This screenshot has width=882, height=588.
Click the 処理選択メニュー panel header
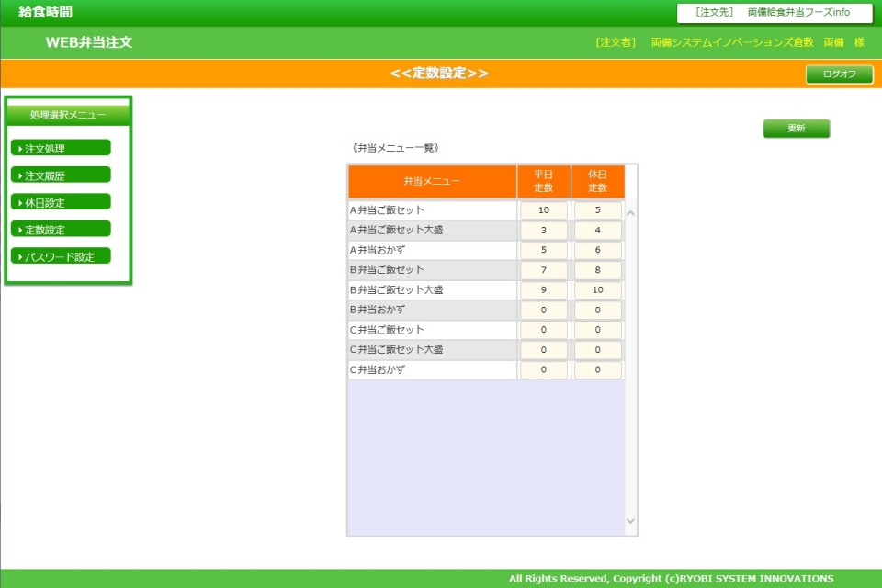pos(68,115)
